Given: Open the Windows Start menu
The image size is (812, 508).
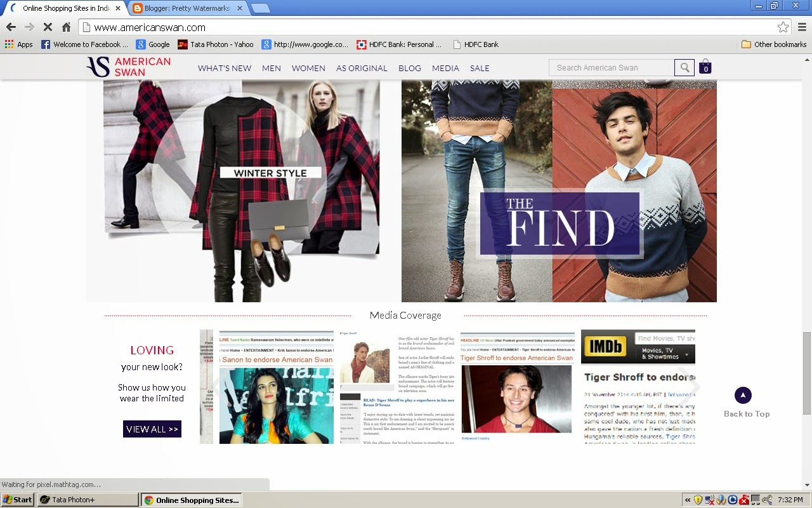Looking at the screenshot, I should 18,500.
